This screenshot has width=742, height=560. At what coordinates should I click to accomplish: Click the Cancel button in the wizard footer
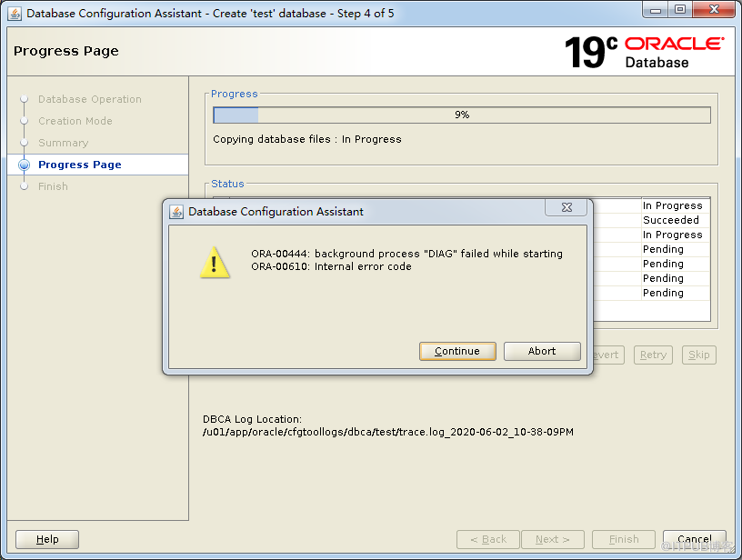694,539
